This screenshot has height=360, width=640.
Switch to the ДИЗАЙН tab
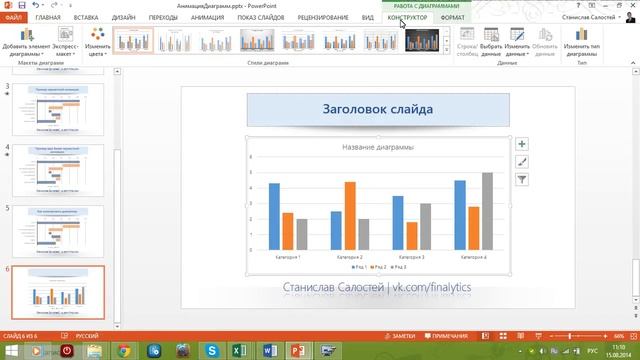pyautogui.click(x=123, y=18)
